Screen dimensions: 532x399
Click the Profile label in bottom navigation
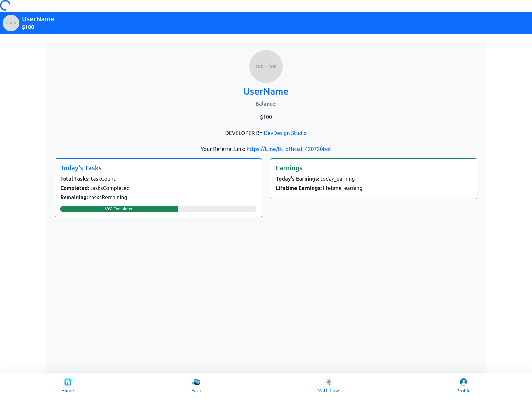pyautogui.click(x=464, y=391)
